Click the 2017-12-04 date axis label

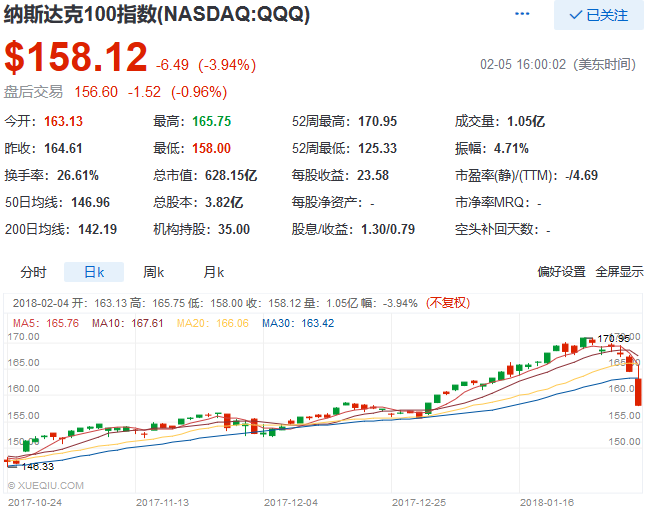click(x=291, y=503)
